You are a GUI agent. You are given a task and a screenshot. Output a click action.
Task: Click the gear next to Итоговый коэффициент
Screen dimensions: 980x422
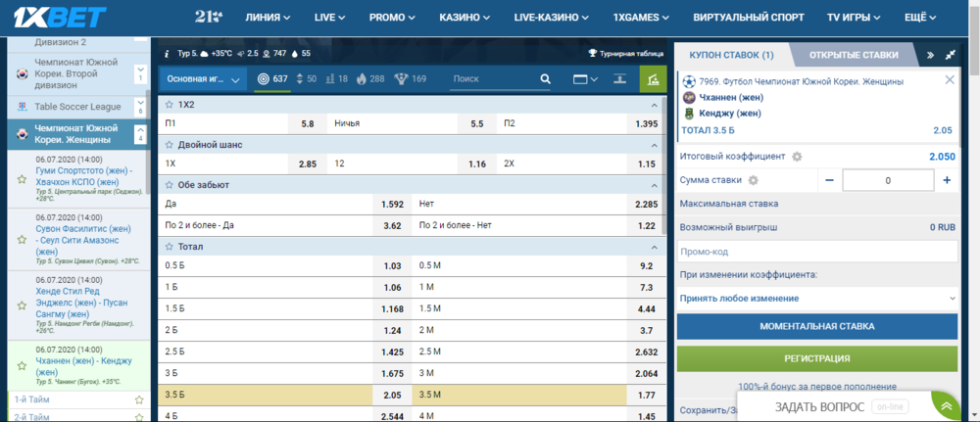[x=796, y=157]
